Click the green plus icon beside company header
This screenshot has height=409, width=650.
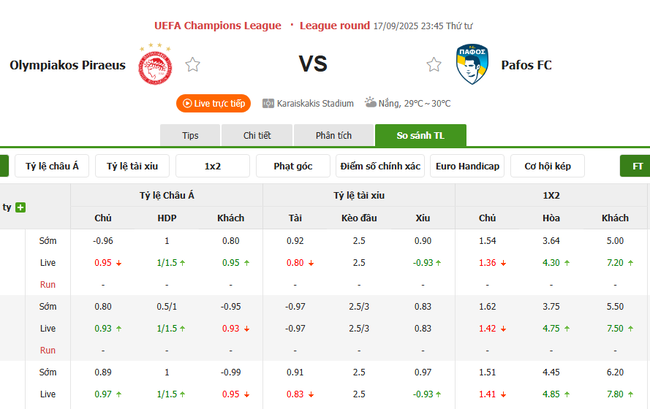tap(20, 207)
